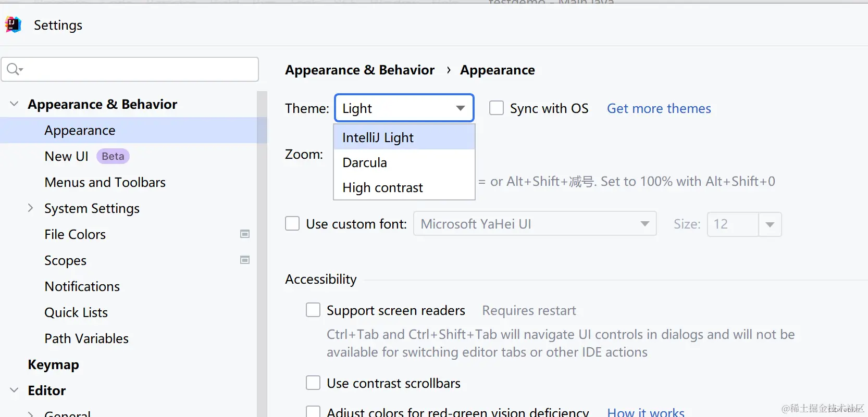Click project-level icon beside File Colors

click(x=245, y=234)
